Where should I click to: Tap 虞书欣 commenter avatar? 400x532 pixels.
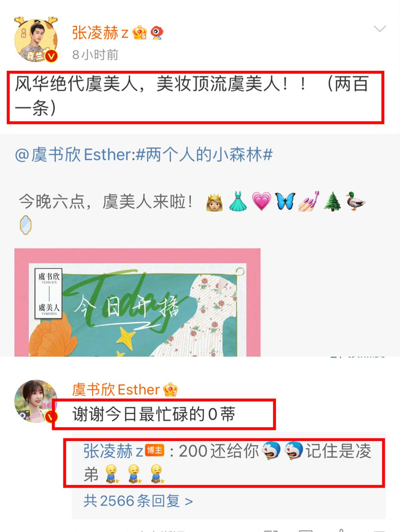pyautogui.click(x=35, y=401)
